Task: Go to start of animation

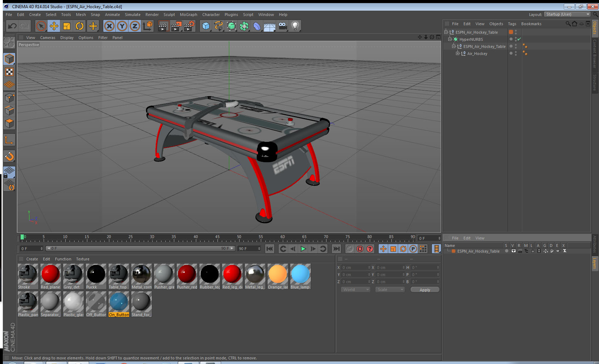Action: tap(270, 249)
